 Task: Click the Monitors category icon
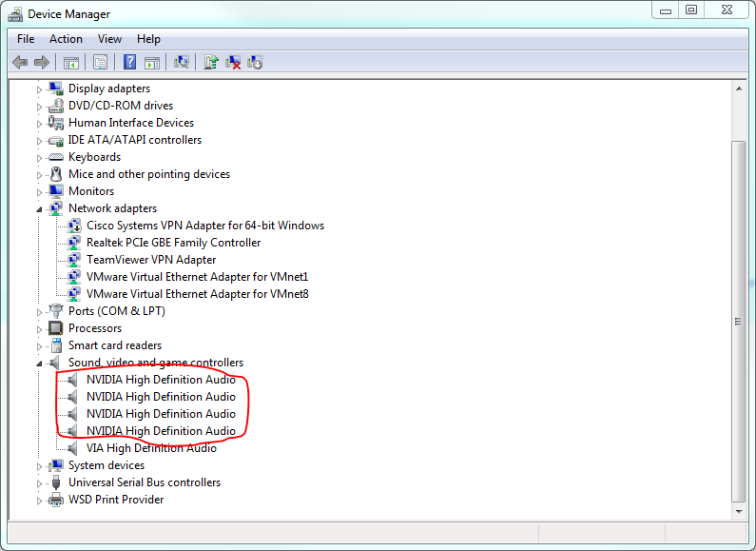[56, 191]
